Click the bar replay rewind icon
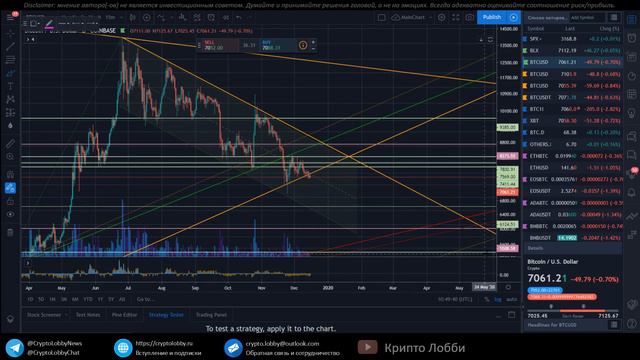This screenshot has width=640, height=360. click(x=225, y=18)
